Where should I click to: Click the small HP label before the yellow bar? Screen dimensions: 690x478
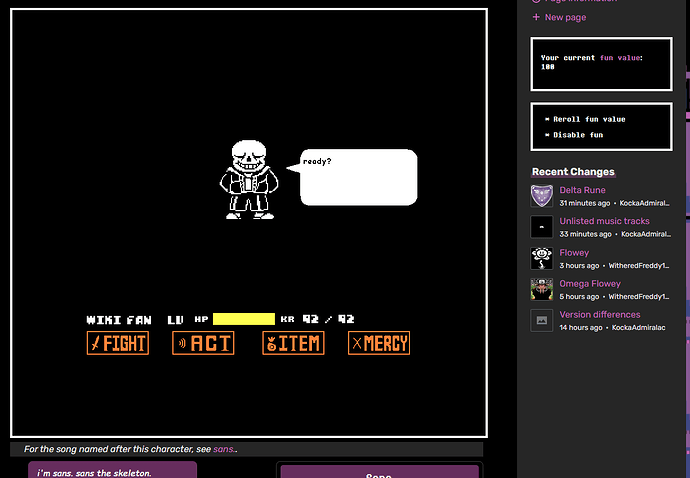pyautogui.click(x=201, y=319)
